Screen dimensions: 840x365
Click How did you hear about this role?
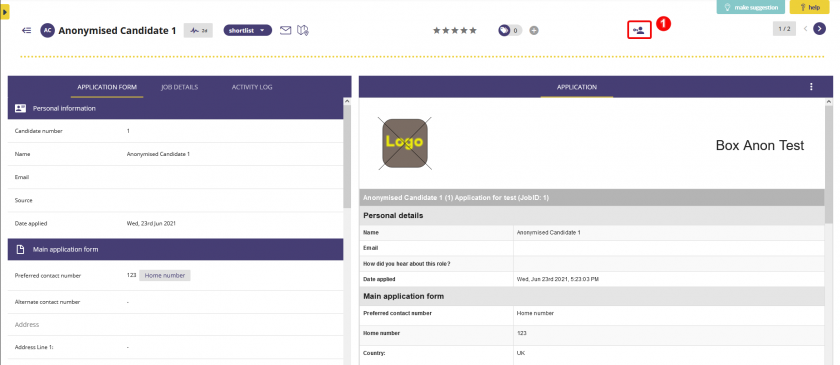coord(407,264)
